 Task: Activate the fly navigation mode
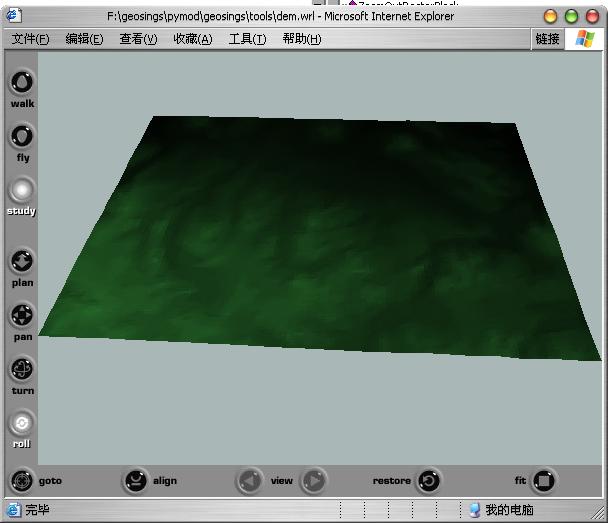22,136
